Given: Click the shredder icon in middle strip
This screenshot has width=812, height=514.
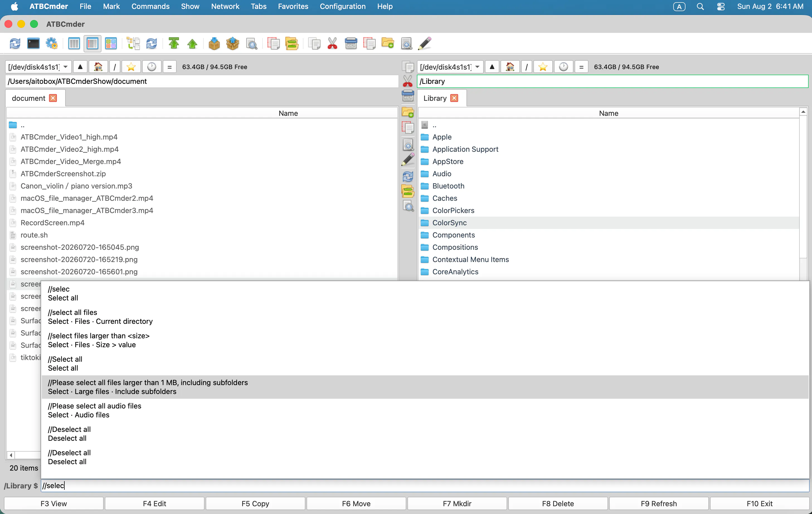Looking at the screenshot, I should click(x=408, y=96).
